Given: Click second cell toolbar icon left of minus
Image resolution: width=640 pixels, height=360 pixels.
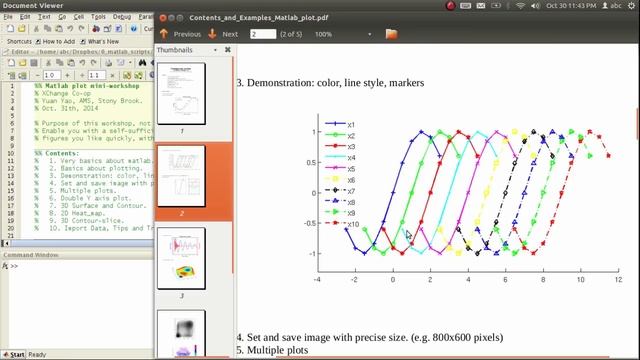Looking at the screenshot, I should click(22, 76).
